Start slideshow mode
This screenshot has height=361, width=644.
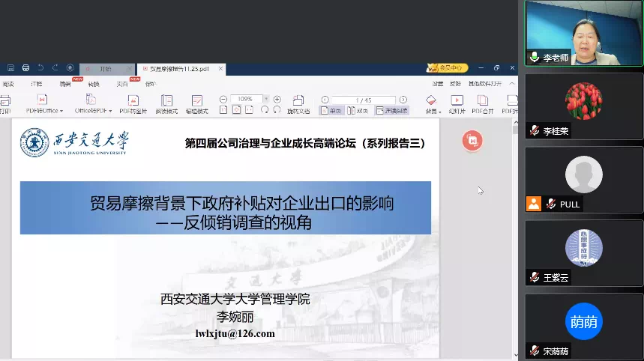point(457,100)
